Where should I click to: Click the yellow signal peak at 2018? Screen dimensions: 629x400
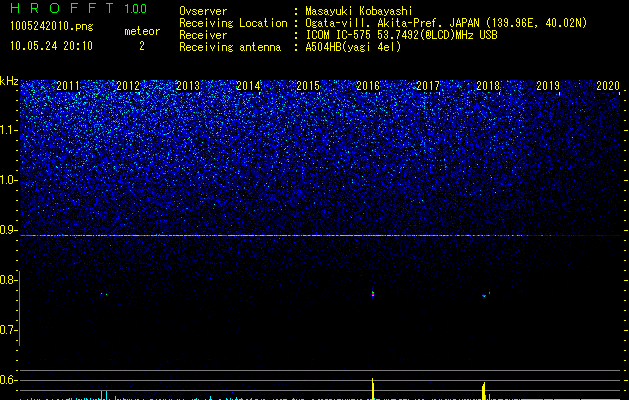point(484,391)
